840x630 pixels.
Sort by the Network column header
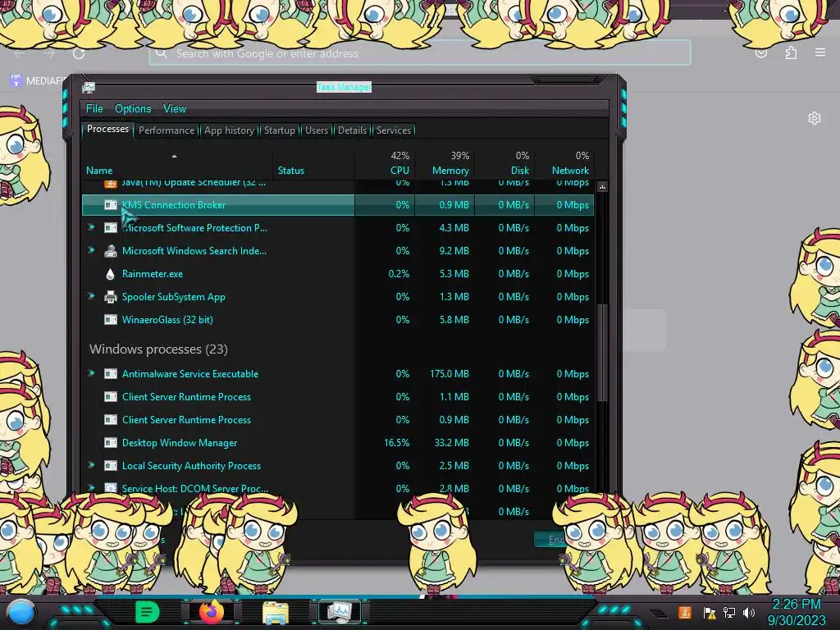(564, 163)
